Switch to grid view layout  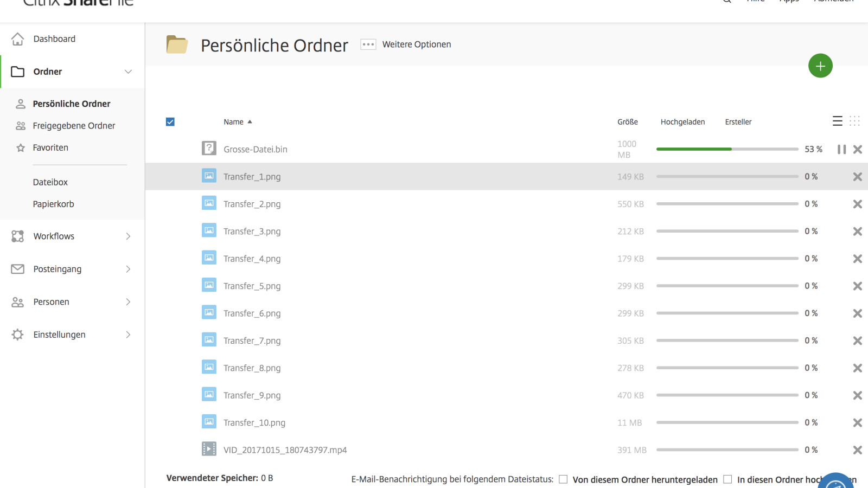854,121
